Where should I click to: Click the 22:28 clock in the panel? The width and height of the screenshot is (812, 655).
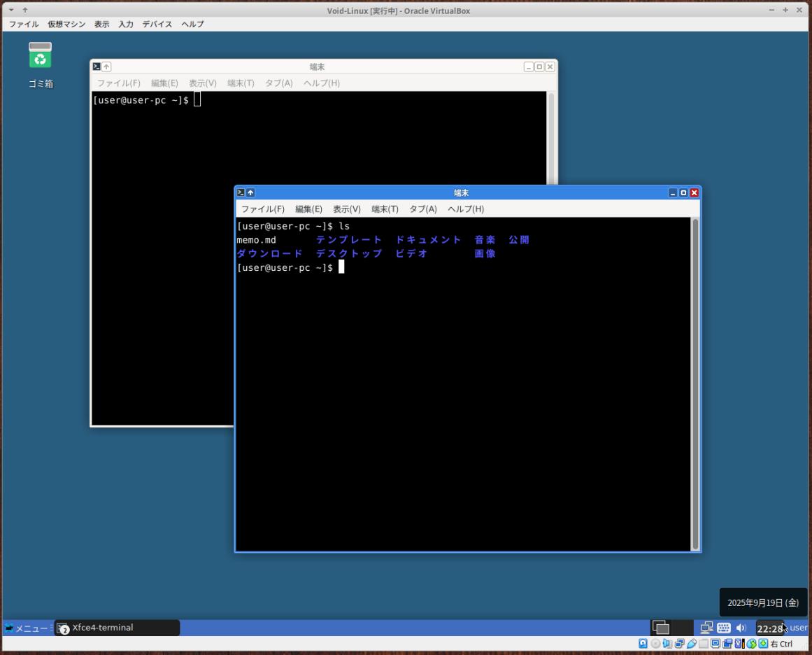pos(769,628)
